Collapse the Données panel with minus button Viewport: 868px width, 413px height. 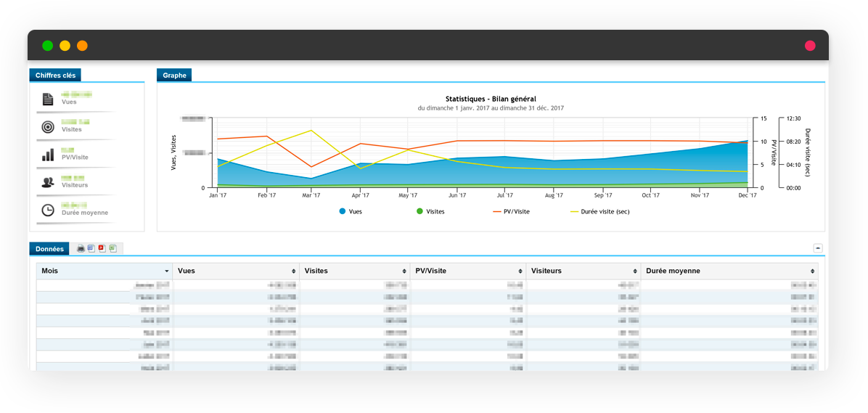818,248
